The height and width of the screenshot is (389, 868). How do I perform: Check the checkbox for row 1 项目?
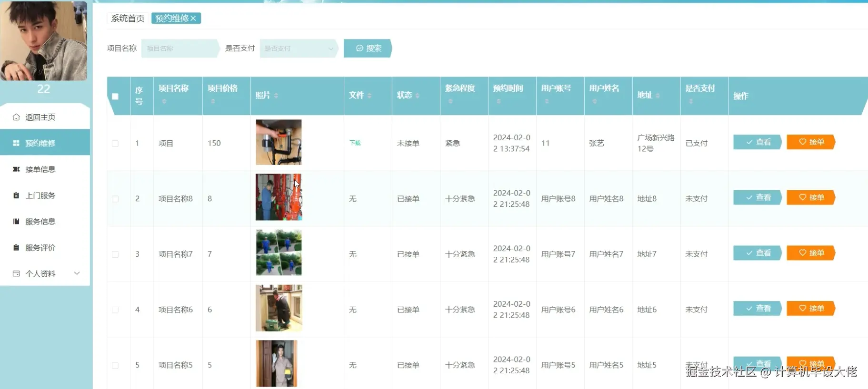115,143
